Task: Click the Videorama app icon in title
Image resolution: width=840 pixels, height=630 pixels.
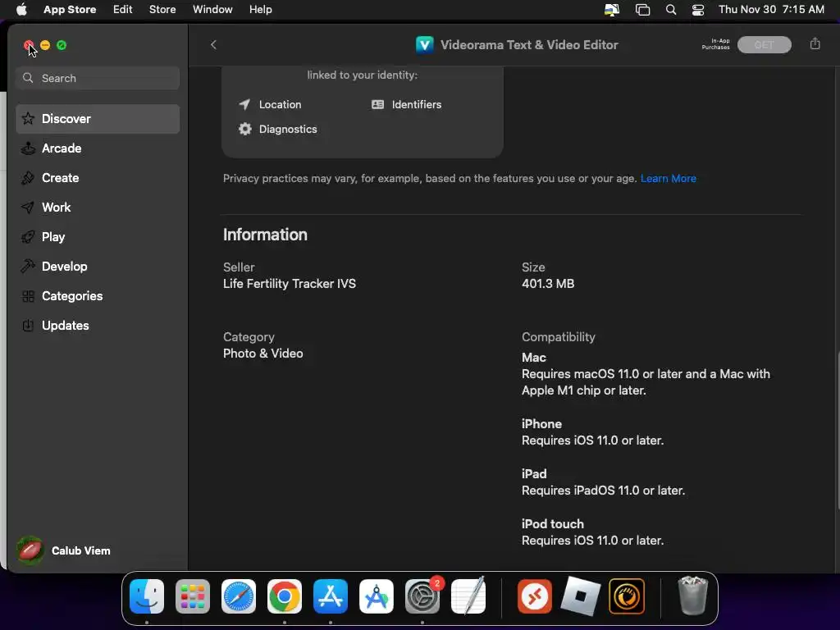Action: pos(424,44)
